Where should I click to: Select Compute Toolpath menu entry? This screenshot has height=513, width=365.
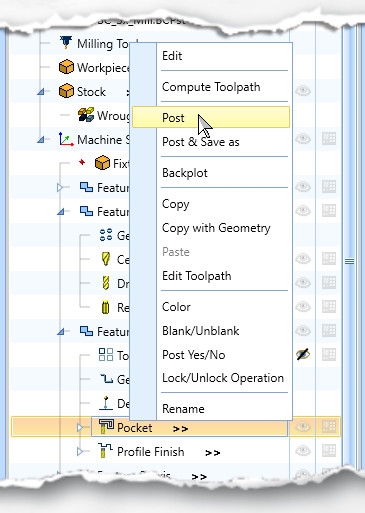(x=211, y=87)
